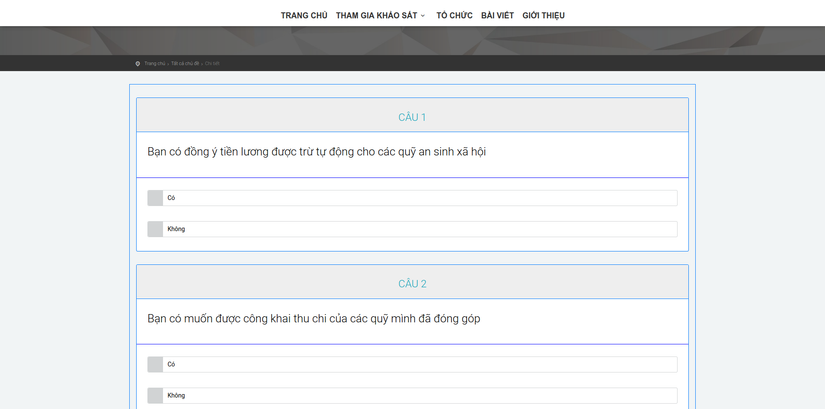Select Có radio box for Câu 2
This screenshot has height=409, width=825.
pos(155,364)
